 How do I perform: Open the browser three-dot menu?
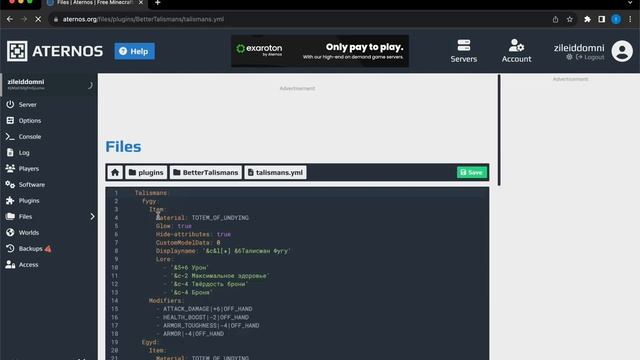tap(630, 19)
